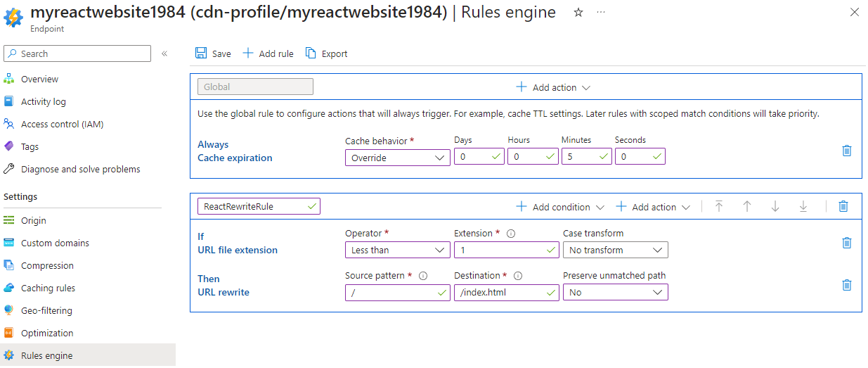Delete the URL rewrite action
This screenshot has width=868, height=368.
(x=847, y=285)
